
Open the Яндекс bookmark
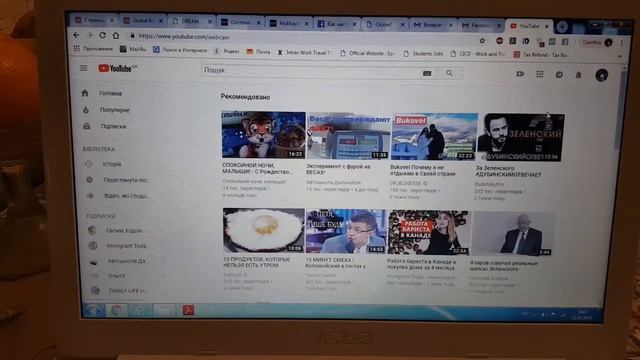pos(227,51)
